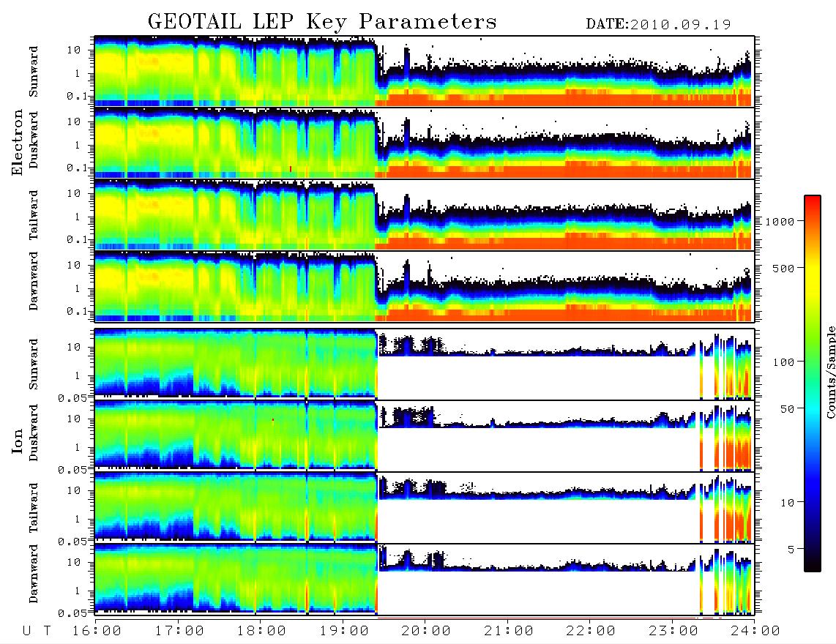Click the 20:00 time tick label
Image resolution: width=836 pixels, height=644 pixels.
(x=426, y=632)
